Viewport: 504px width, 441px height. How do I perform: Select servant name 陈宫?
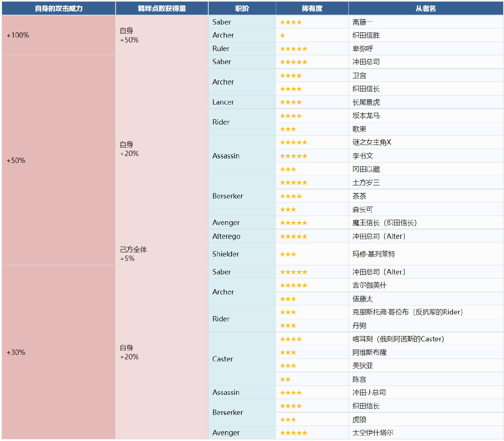359,379
